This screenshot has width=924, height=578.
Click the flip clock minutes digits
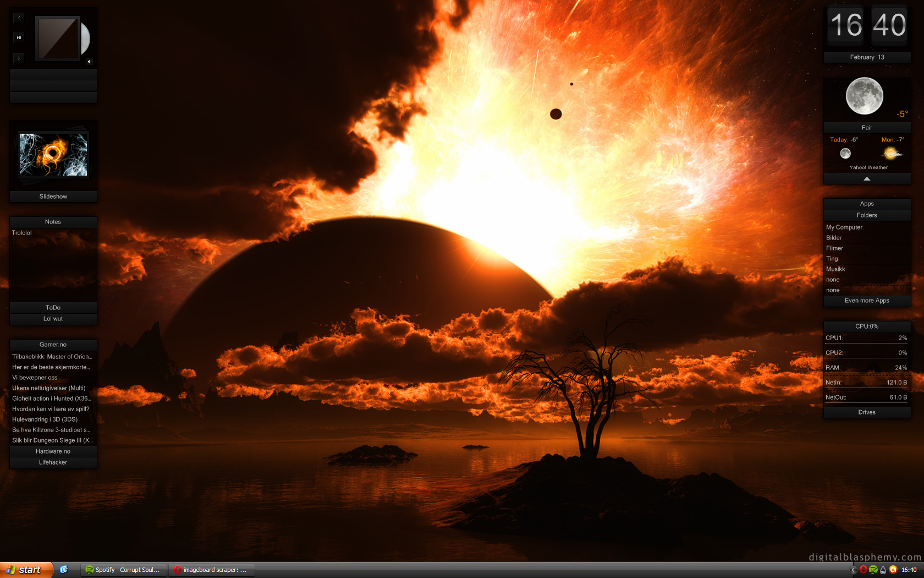tap(889, 25)
